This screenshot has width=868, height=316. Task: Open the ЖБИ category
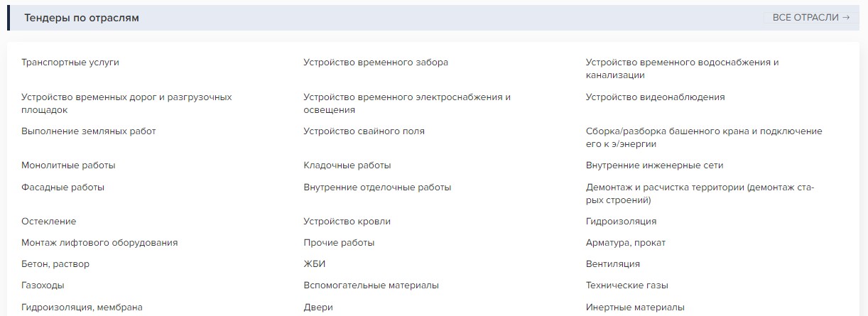point(313,264)
